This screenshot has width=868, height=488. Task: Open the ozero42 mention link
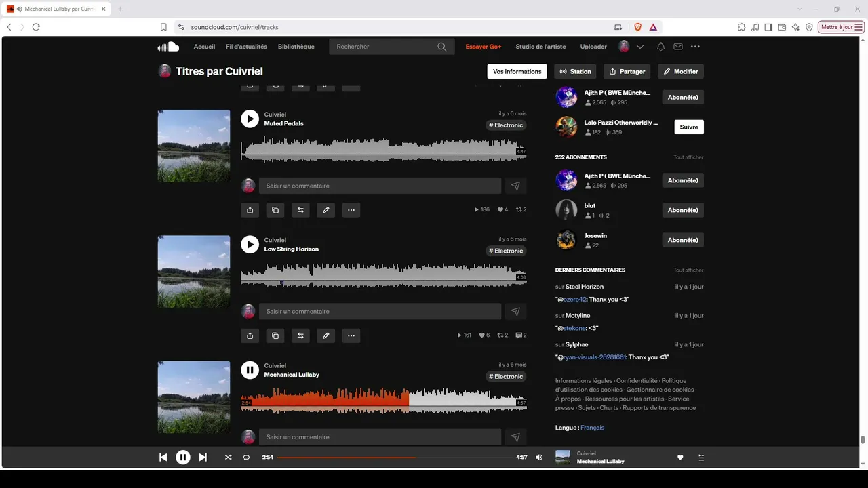click(574, 299)
